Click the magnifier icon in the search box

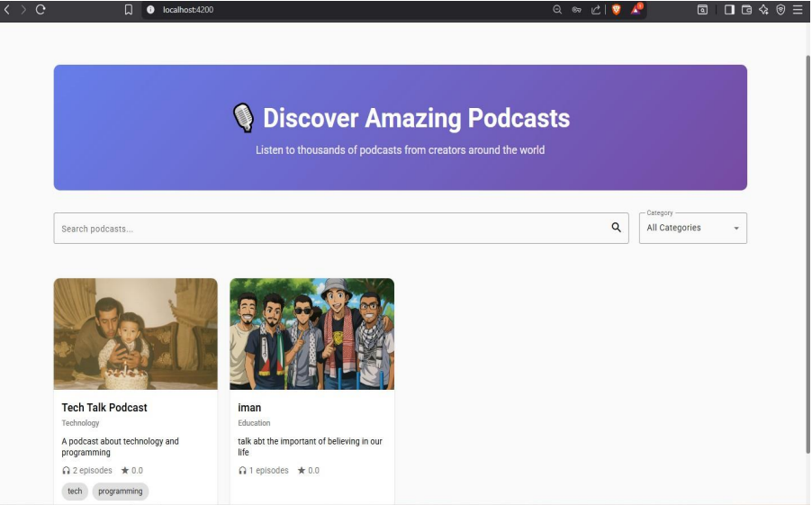616,228
